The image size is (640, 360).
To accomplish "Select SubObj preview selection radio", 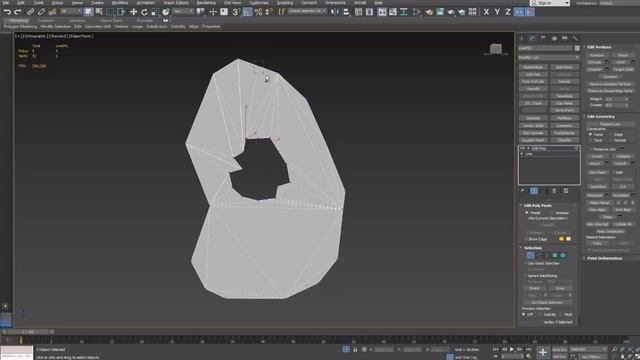I will coord(540,315).
